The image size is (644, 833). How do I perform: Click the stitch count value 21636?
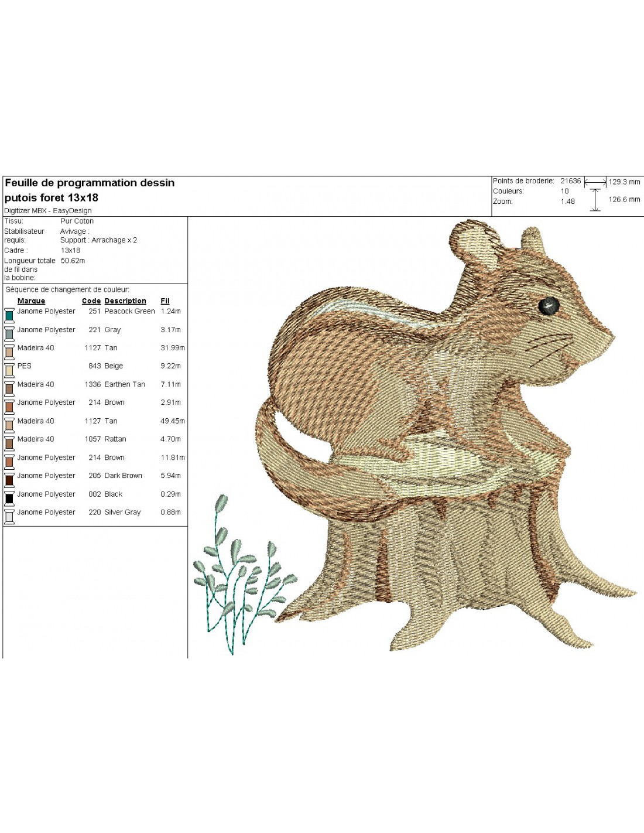click(x=570, y=181)
